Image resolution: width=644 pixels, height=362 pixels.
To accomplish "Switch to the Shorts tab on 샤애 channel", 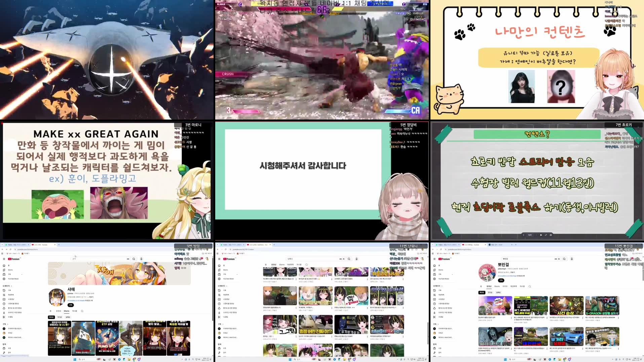I will click(66, 311).
